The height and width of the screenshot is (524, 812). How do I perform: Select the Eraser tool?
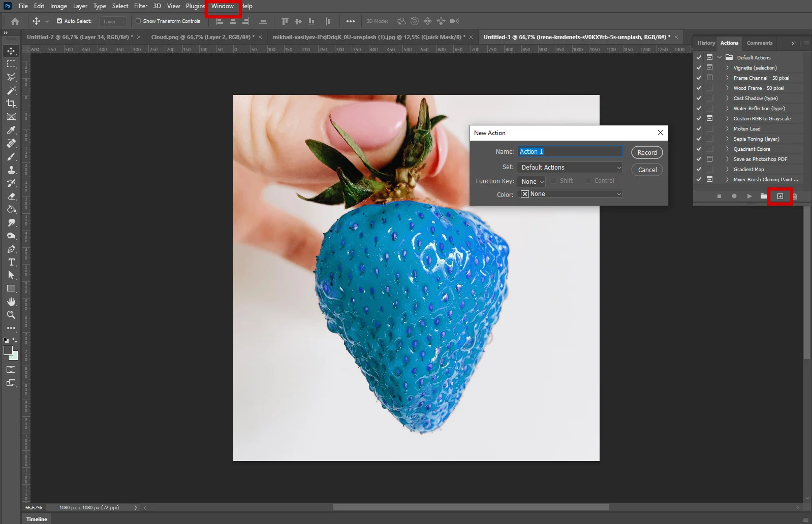pos(11,196)
